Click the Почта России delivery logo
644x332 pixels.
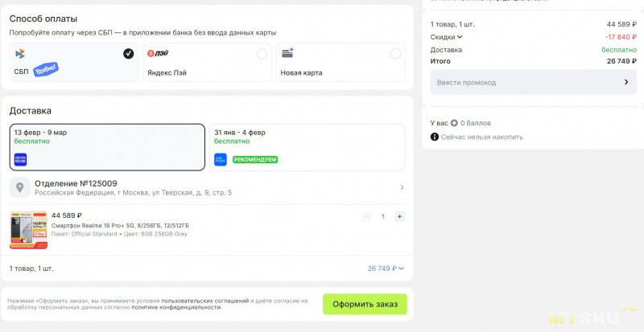click(20, 159)
